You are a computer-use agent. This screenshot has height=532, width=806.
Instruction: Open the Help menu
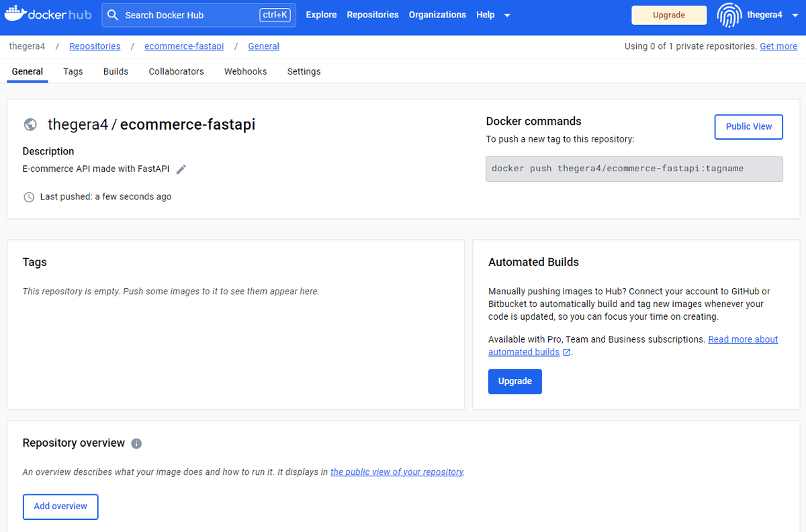click(x=486, y=15)
